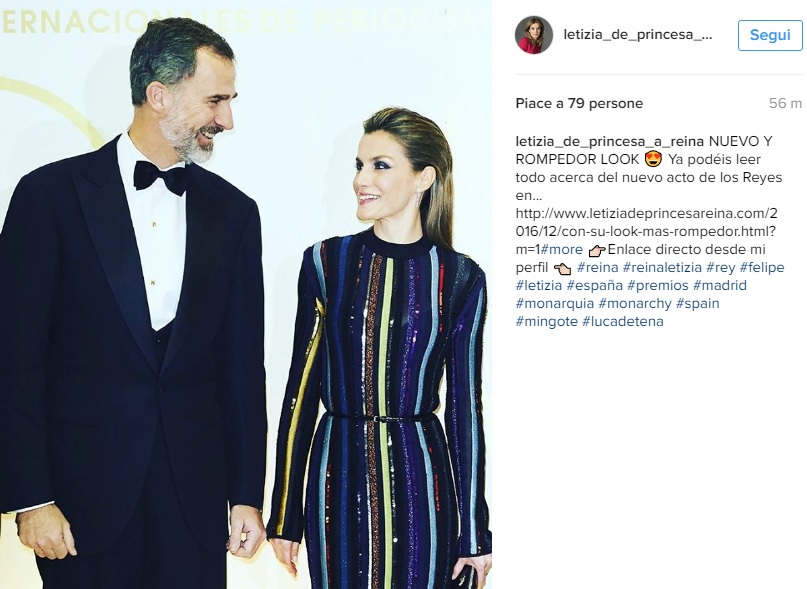
Task: Click the Segui follow button
Action: click(770, 35)
